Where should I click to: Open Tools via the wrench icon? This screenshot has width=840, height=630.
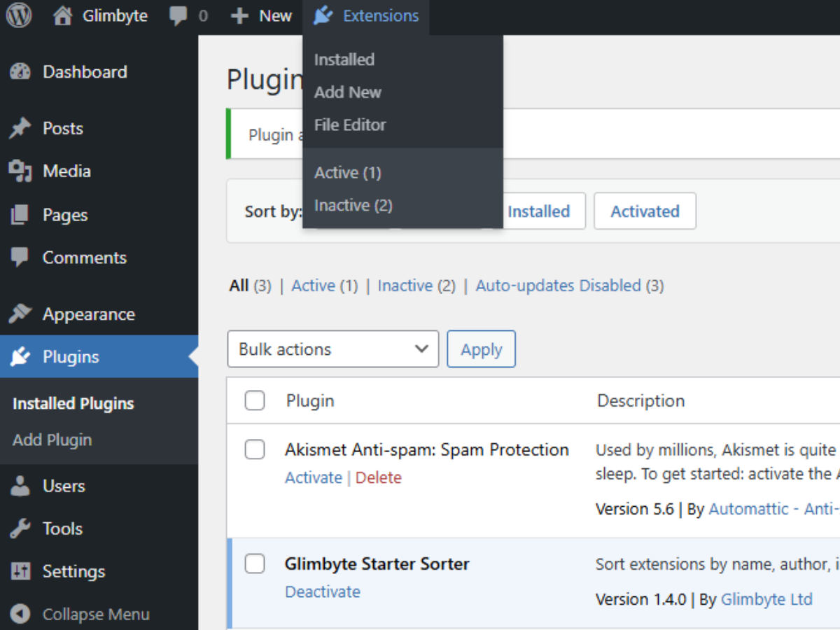pos(20,528)
